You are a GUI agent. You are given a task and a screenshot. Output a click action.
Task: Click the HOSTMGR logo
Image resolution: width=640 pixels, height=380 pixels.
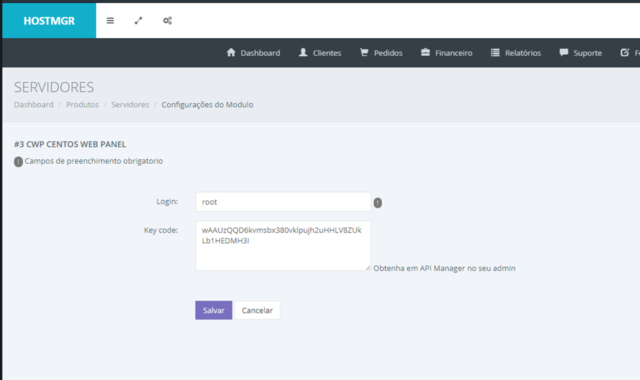click(x=49, y=21)
